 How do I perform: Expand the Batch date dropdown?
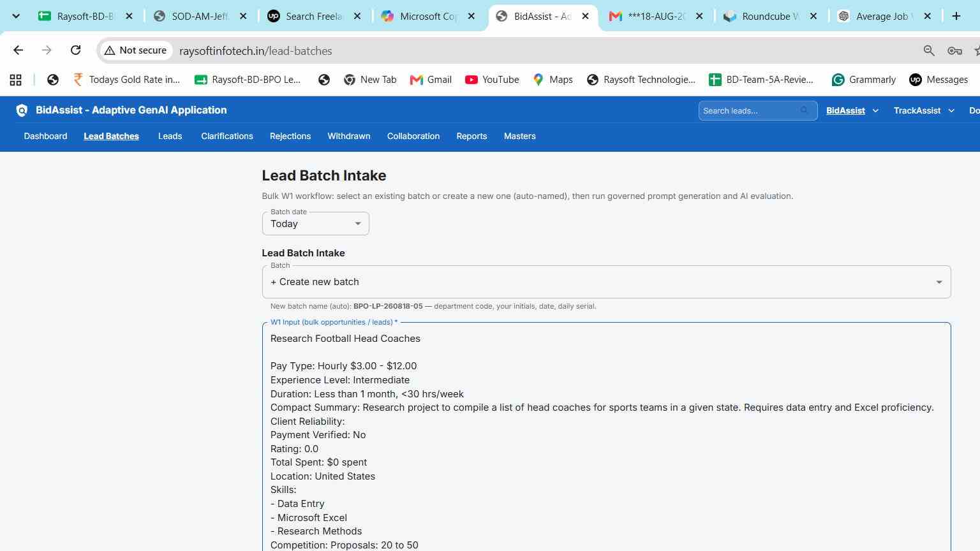[315, 223]
